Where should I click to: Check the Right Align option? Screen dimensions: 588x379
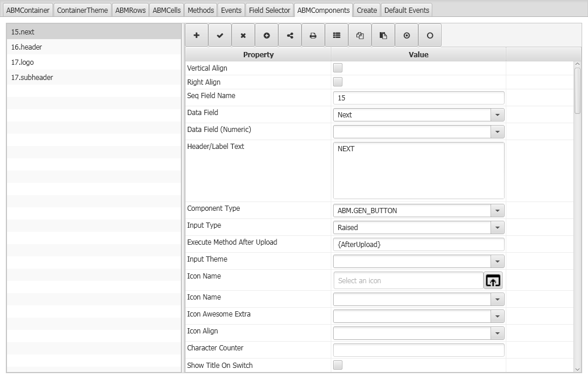coord(338,82)
